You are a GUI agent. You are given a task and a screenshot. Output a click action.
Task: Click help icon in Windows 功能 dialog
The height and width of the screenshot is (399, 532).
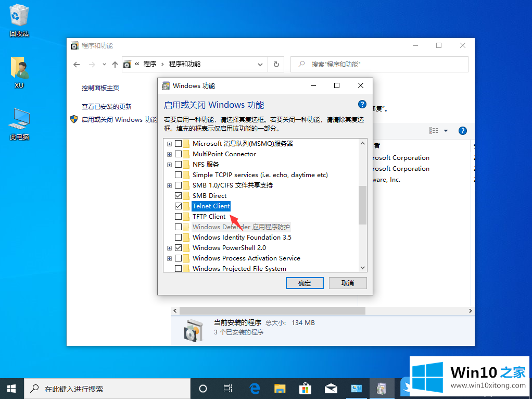362,104
